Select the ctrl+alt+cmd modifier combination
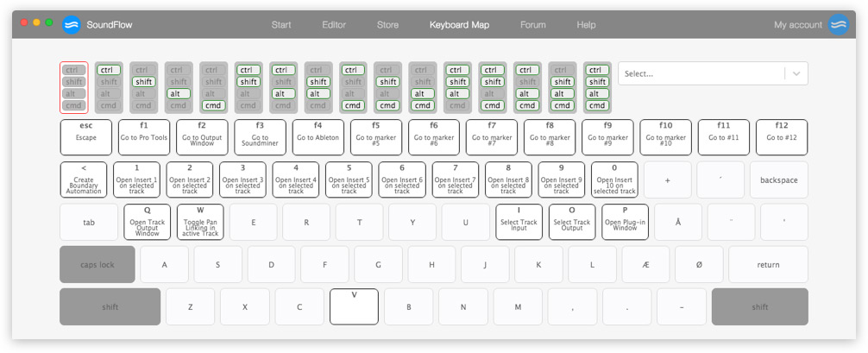The height and width of the screenshot is (353, 868). pyautogui.click(x=527, y=87)
